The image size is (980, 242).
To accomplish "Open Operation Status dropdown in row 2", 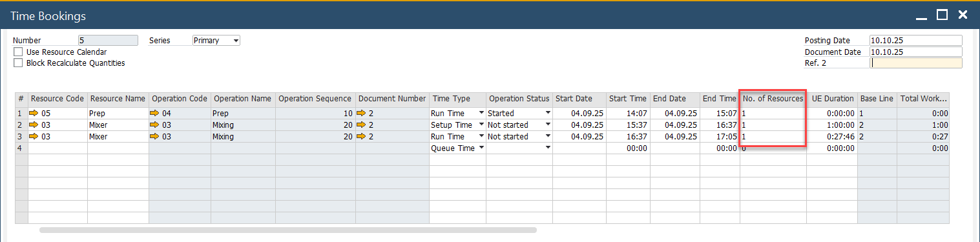I will click(548, 125).
